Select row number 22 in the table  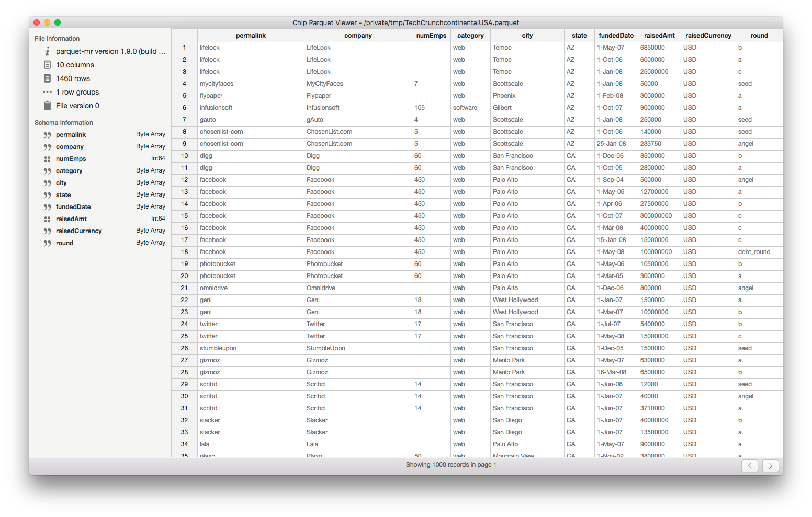pos(184,300)
